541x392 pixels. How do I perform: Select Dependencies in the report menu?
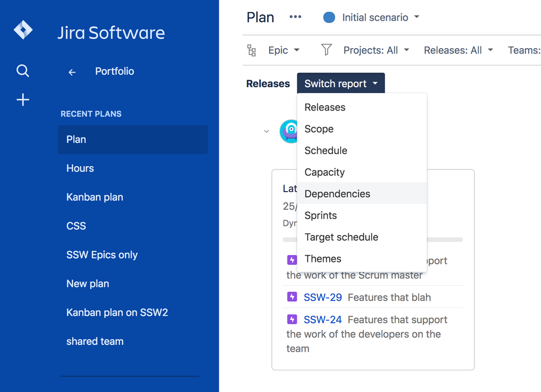(x=362, y=194)
